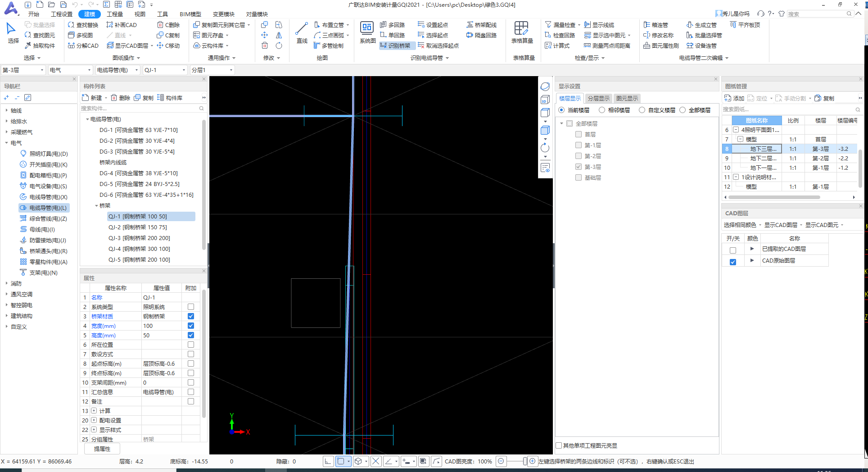Check the 第-2层 floor checkbox

(x=579, y=156)
